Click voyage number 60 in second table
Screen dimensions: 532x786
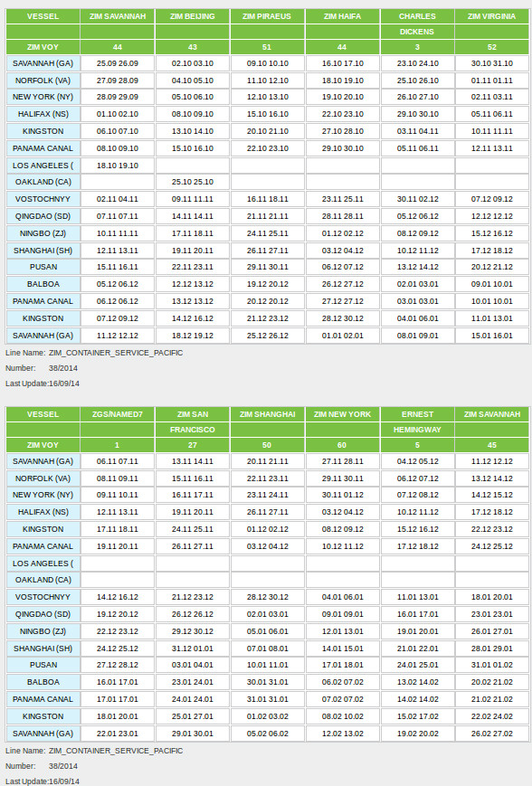pyautogui.click(x=343, y=445)
